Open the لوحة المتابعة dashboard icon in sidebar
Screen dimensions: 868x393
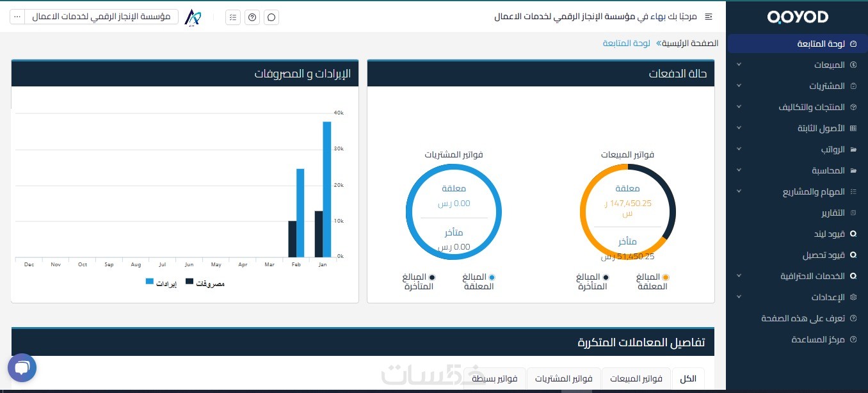853,44
